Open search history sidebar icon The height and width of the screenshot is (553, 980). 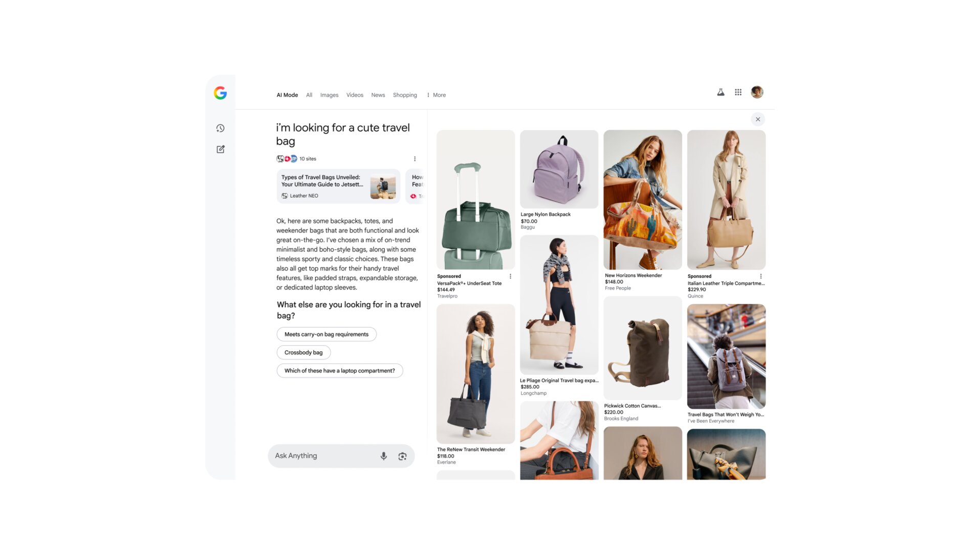pos(220,128)
